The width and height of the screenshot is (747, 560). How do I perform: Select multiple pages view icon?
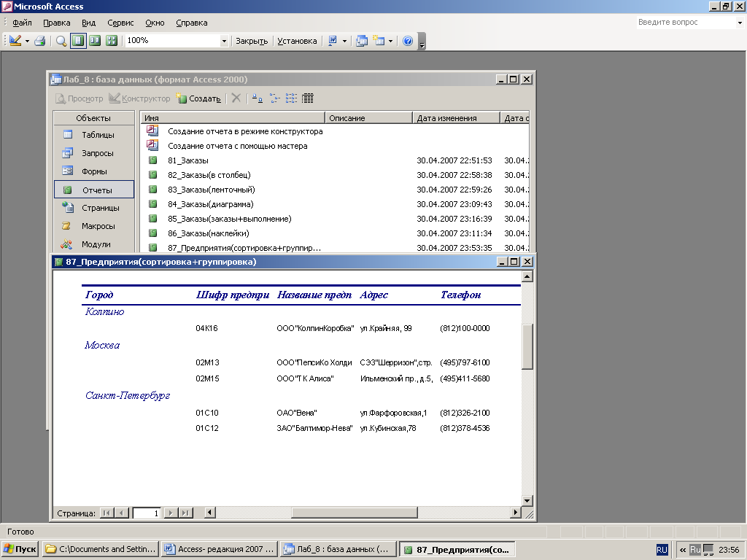click(112, 41)
